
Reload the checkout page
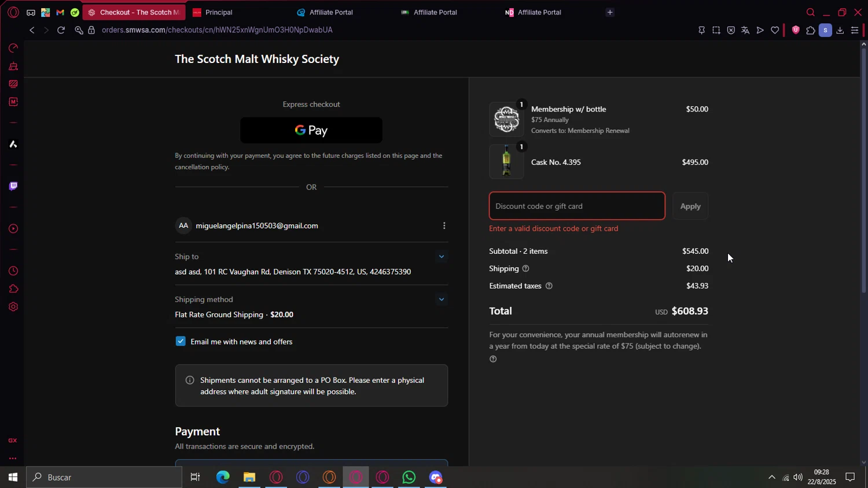tap(61, 30)
